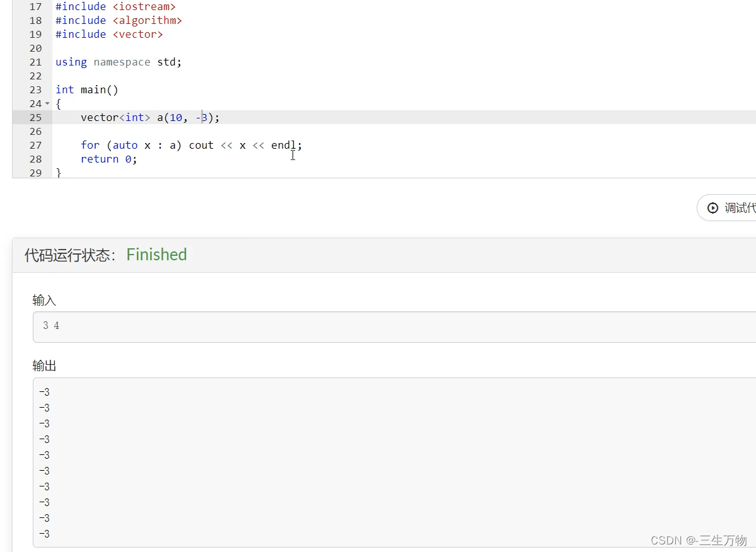Click on the 'endl' word in line 27
Viewport: 756px width, 552px height.
coord(284,146)
